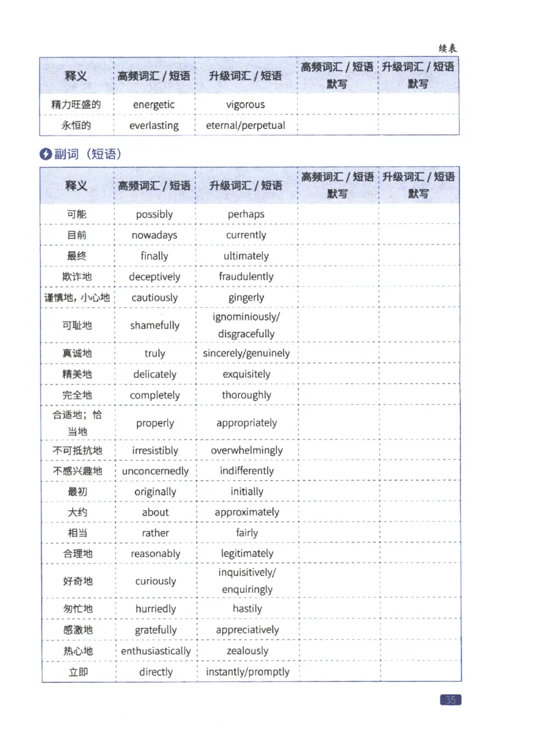
Task: Click the word "thoroughly"
Action: coord(246,395)
